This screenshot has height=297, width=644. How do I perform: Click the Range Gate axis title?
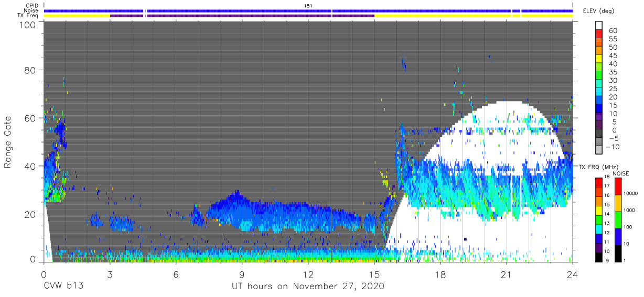click(8, 142)
